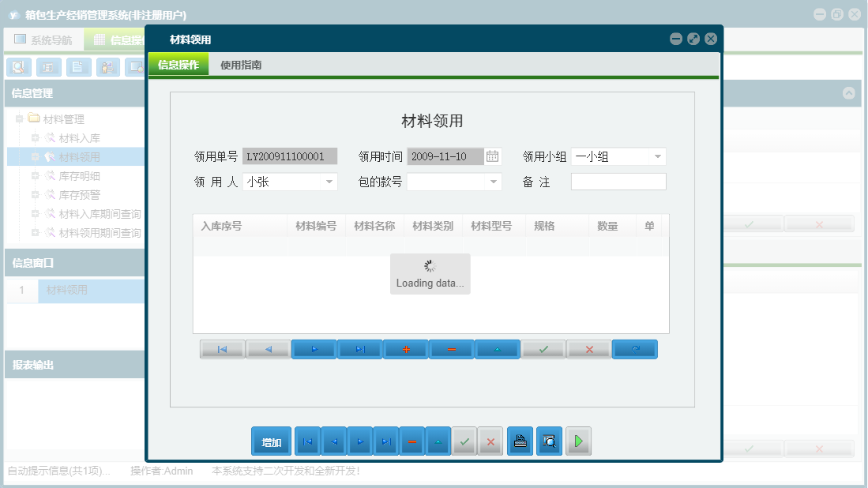Run the report using the green play icon

point(578,441)
